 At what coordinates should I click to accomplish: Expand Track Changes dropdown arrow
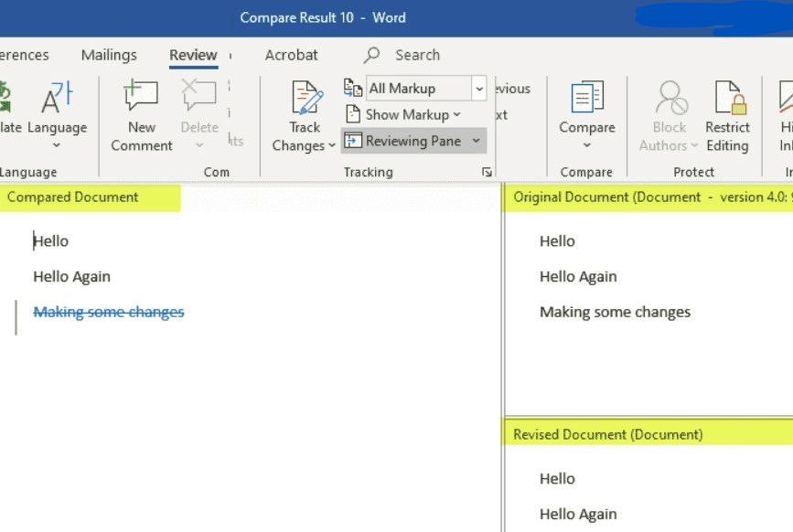(x=332, y=145)
